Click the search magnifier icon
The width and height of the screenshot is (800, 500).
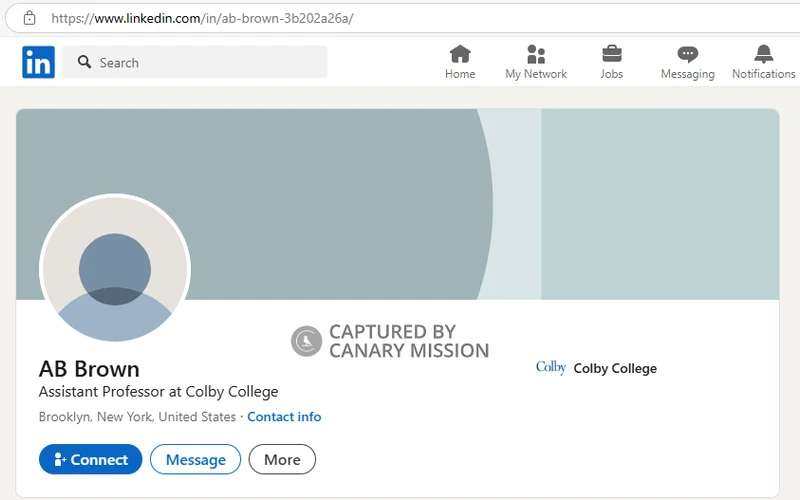click(84, 62)
